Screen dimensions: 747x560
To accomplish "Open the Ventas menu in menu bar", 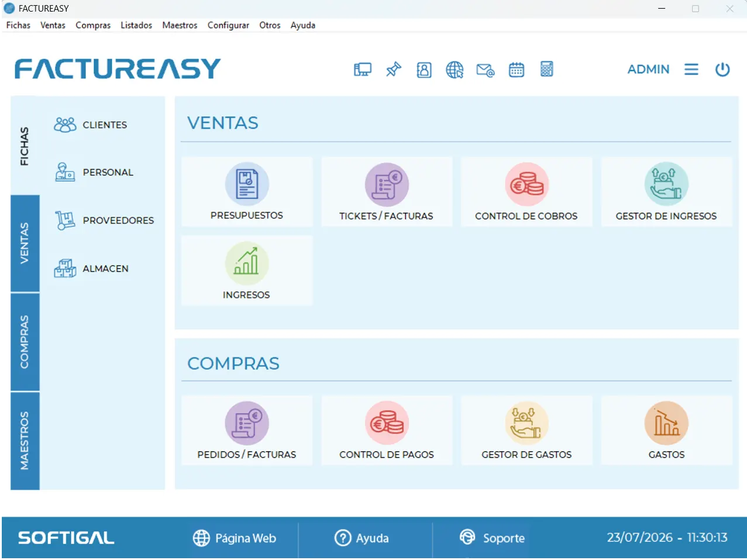I will pos(53,25).
